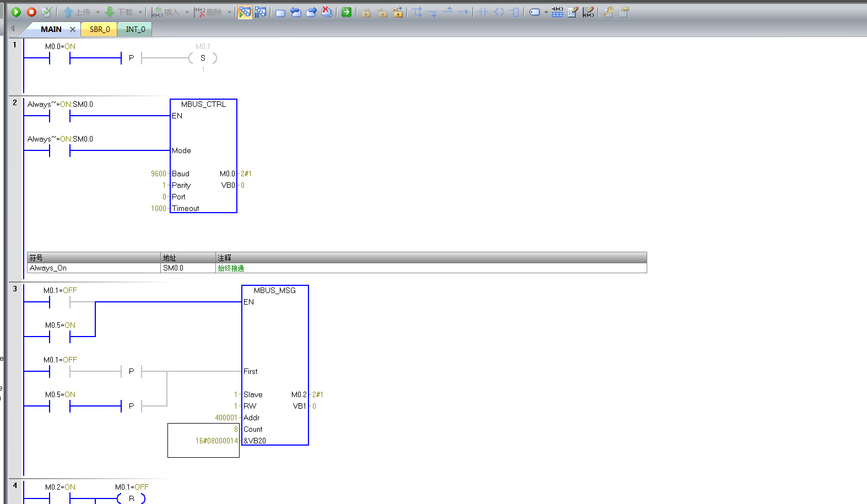The height and width of the screenshot is (504, 867).
Task: Click the insert coil tool icon
Action: coord(499,12)
